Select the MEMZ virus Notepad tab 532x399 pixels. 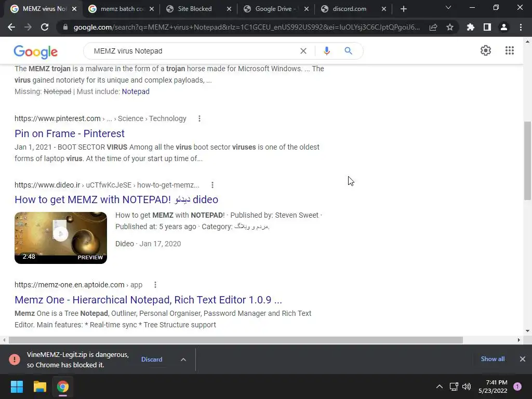click(44, 9)
